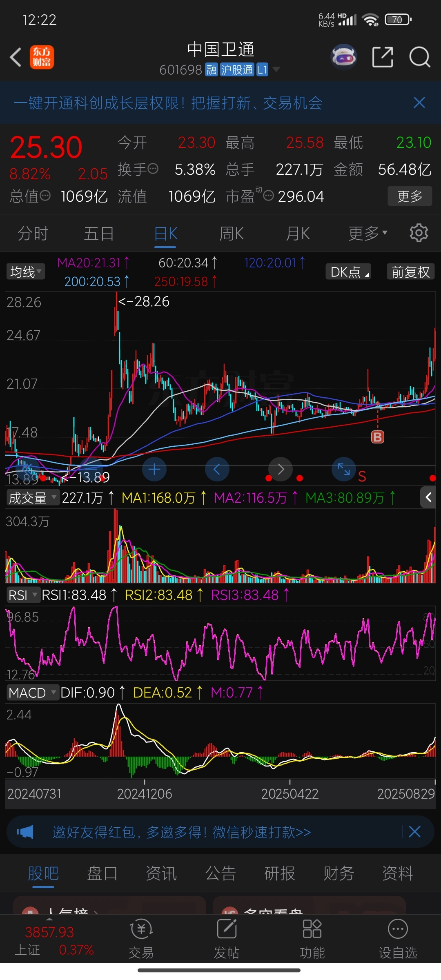Tap the info icon next to 总值
441x980 pixels.
45,196
